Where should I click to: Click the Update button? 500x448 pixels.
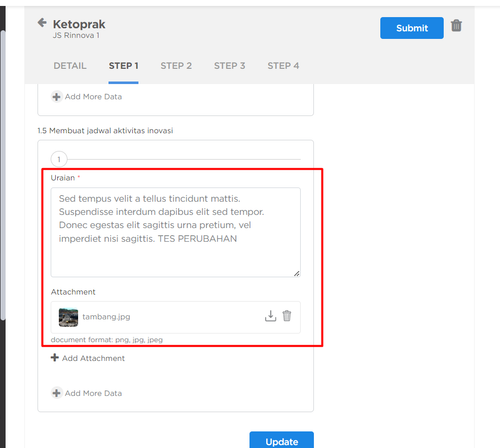[282, 440]
